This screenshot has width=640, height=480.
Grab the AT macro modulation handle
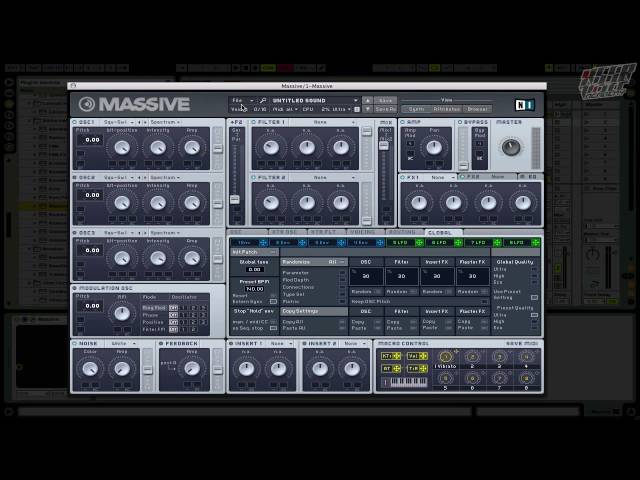(x=396, y=369)
